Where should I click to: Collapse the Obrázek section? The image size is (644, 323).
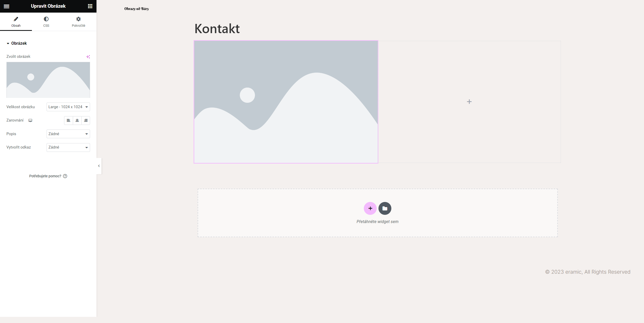pyautogui.click(x=17, y=43)
